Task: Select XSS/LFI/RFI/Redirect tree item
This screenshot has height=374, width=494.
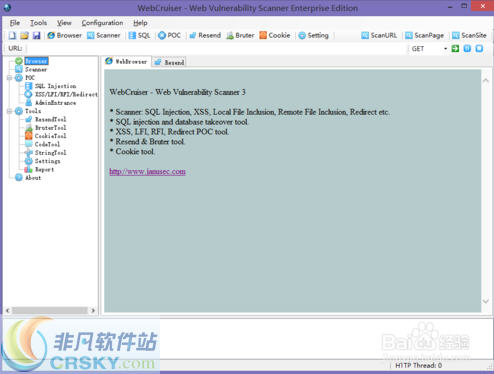Action: pyautogui.click(x=66, y=94)
